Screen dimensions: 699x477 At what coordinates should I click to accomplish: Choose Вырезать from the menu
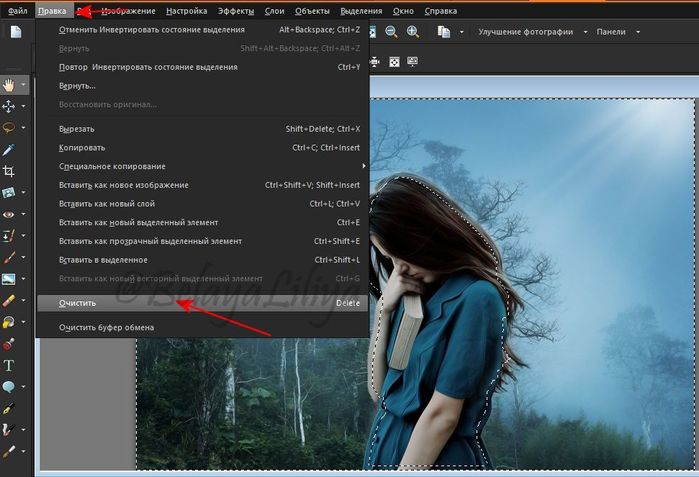click(x=203, y=129)
